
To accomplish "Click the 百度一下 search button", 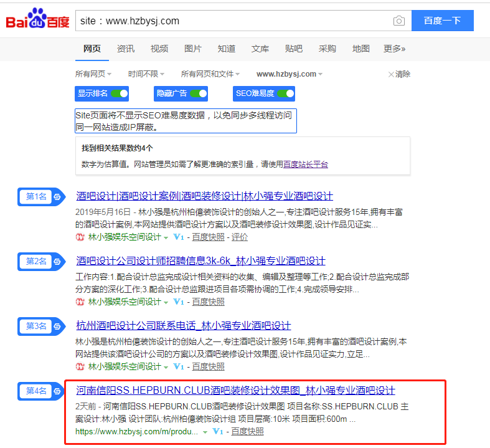I will tap(443, 21).
